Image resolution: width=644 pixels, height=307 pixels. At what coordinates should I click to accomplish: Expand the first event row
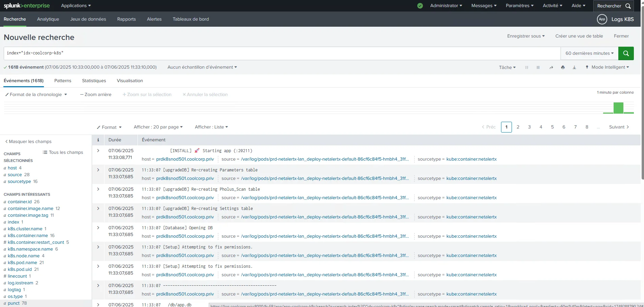pos(98,151)
